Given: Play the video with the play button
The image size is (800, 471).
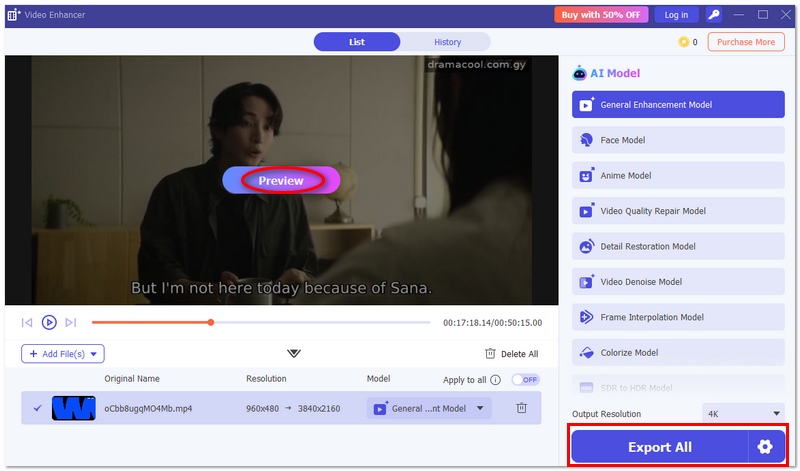Looking at the screenshot, I should (x=49, y=322).
